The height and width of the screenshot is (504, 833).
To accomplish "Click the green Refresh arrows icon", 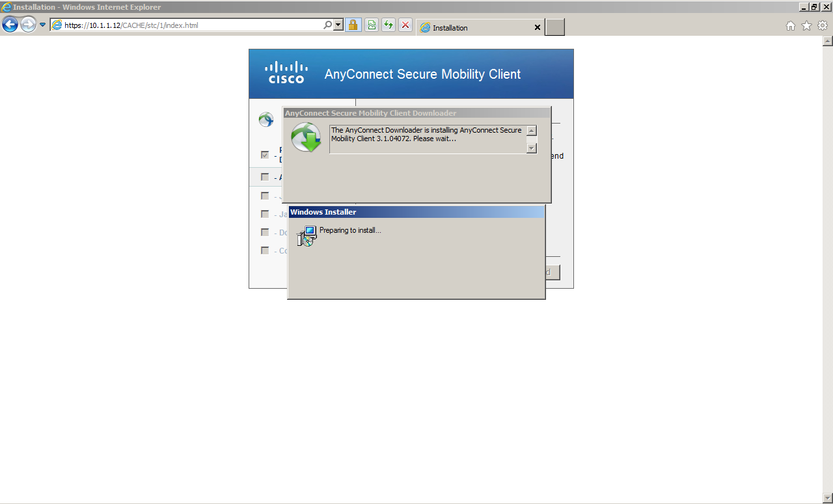I will (x=389, y=25).
